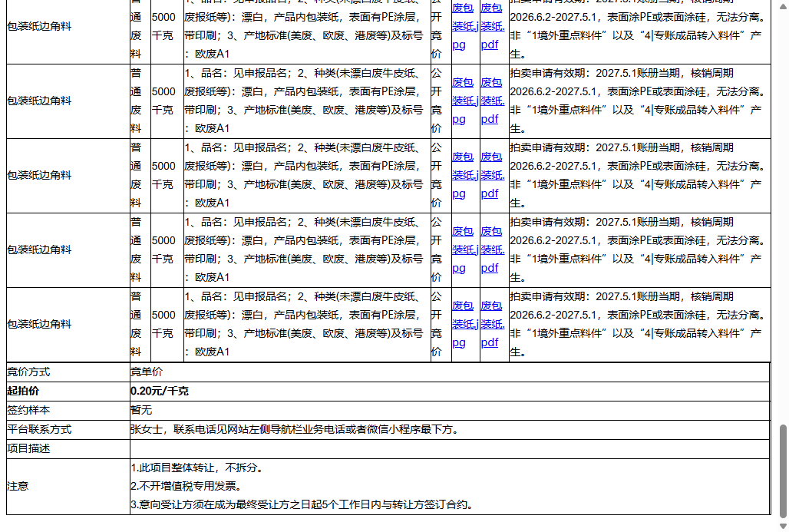The width and height of the screenshot is (789, 532).
Task: Click the 签约样本 label cell
Action: (68, 410)
